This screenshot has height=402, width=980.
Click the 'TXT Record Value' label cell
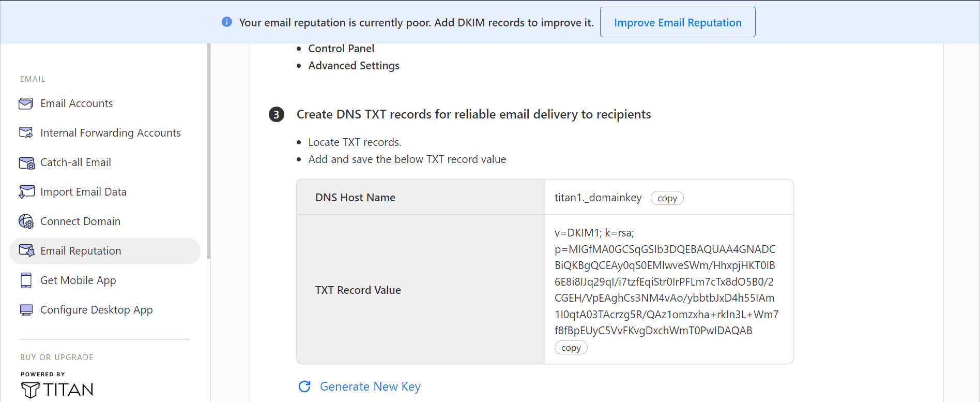pos(421,290)
